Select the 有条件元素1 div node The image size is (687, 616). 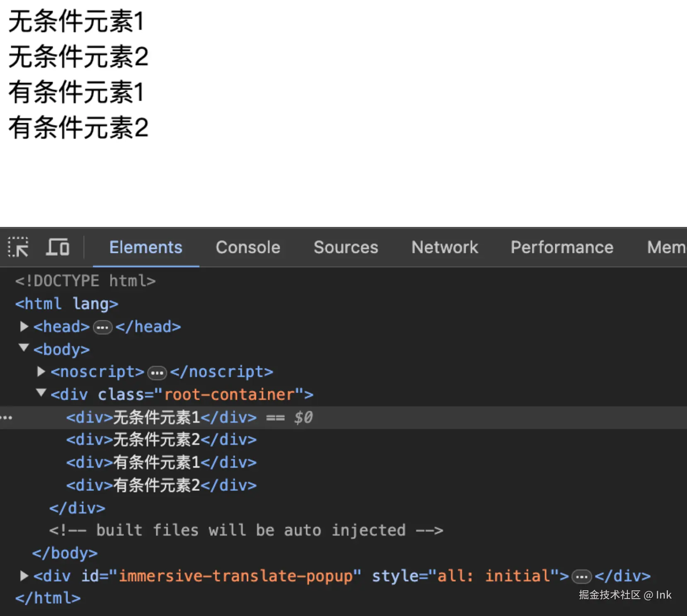pos(161,463)
